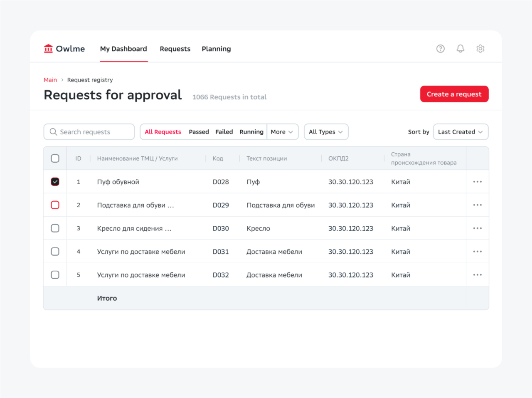This screenshot has width=532, height=398.
Task: Expand the More filters dropdown
Action: coord(282,132)
